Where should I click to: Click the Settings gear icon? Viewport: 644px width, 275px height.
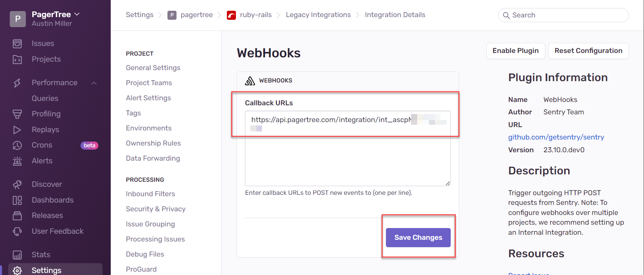pyautogui.click(x=17, y=270)
